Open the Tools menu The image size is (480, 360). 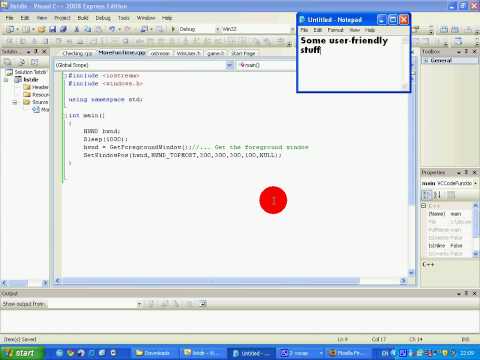[x=124, y=18]
